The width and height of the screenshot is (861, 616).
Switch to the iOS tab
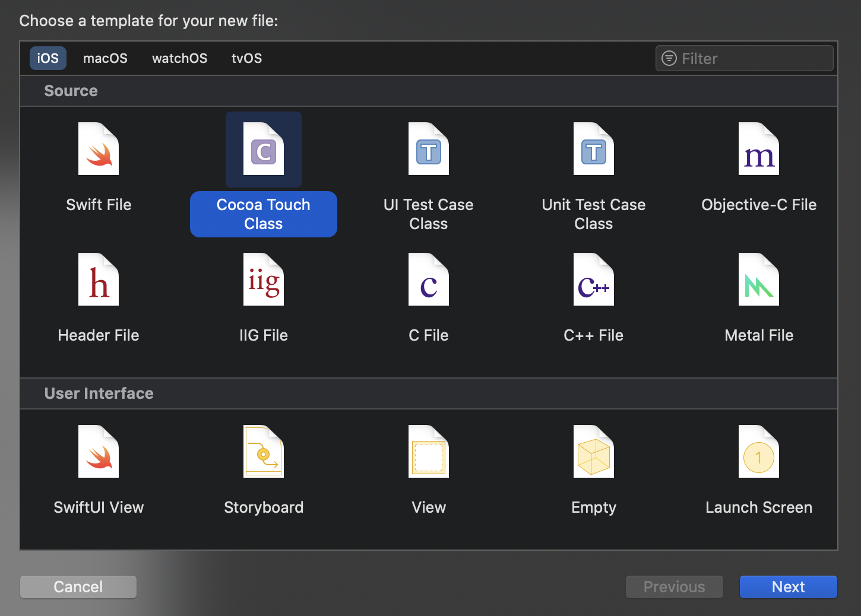pyautogui.click(x=48, y=58)
